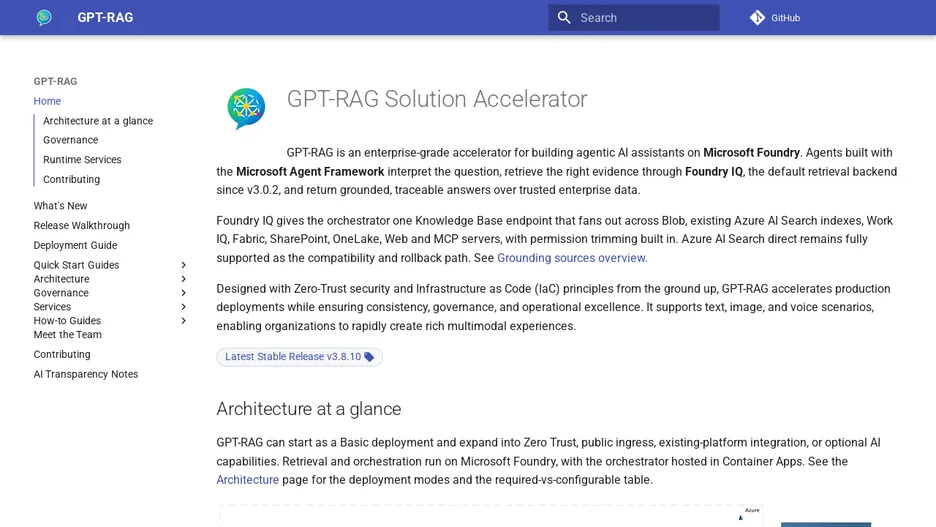Open the Meet the Team page
Screen dimensions: 936x527
coord(67,335)
